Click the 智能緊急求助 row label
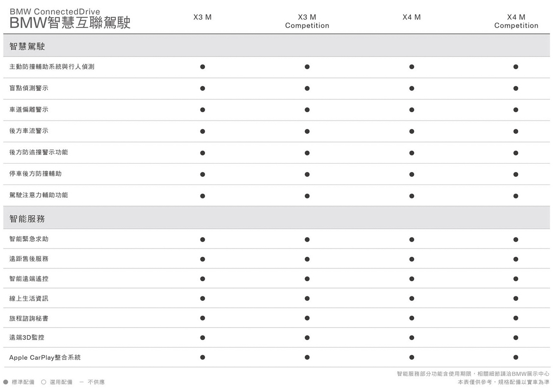The image size is (555, 392). [x=28, y=239]
